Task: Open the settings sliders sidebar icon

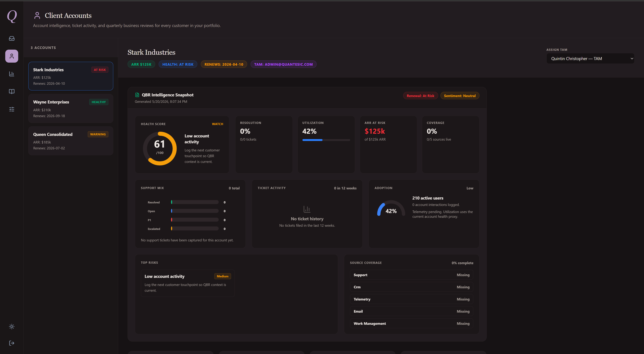Action: click(12, 109)
